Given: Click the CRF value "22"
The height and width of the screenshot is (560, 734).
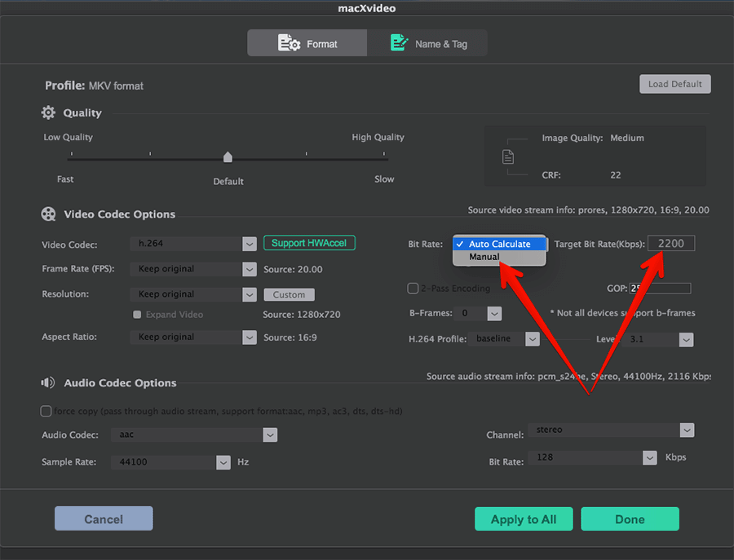Looking at the screenshot, I should tap(616, 175).
